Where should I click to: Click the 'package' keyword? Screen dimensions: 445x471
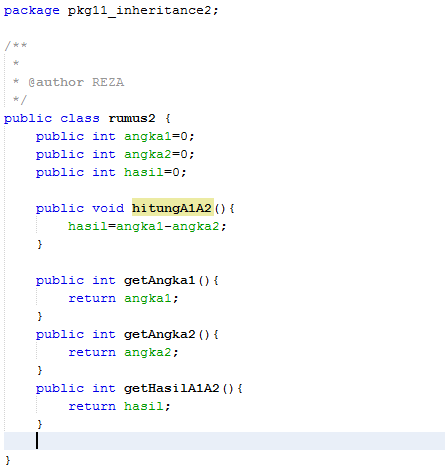click(x=32, y=11)
